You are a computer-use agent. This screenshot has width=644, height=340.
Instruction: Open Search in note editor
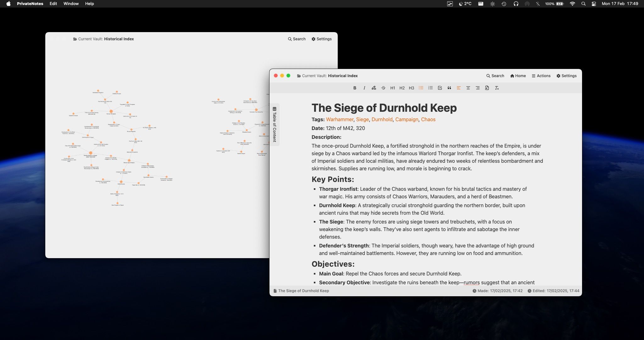pyautogui.click(x=495, y=76)
